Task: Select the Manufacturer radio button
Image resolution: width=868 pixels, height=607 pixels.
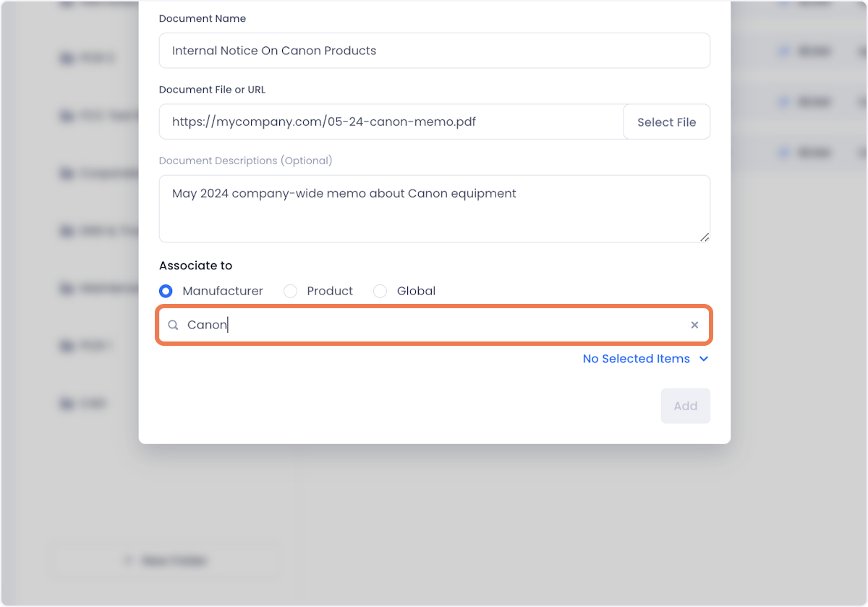Action: pyautogui.click(x=166, y=291)
